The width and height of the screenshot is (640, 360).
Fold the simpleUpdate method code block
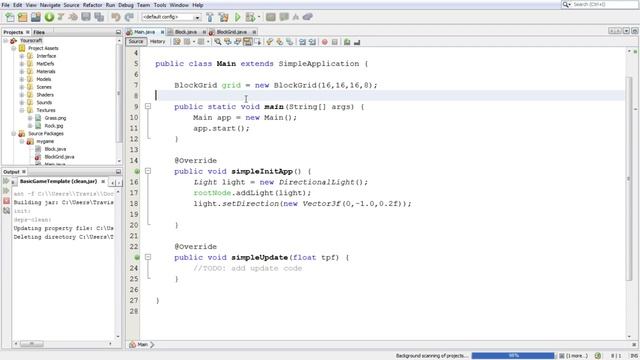coord(148,258)
